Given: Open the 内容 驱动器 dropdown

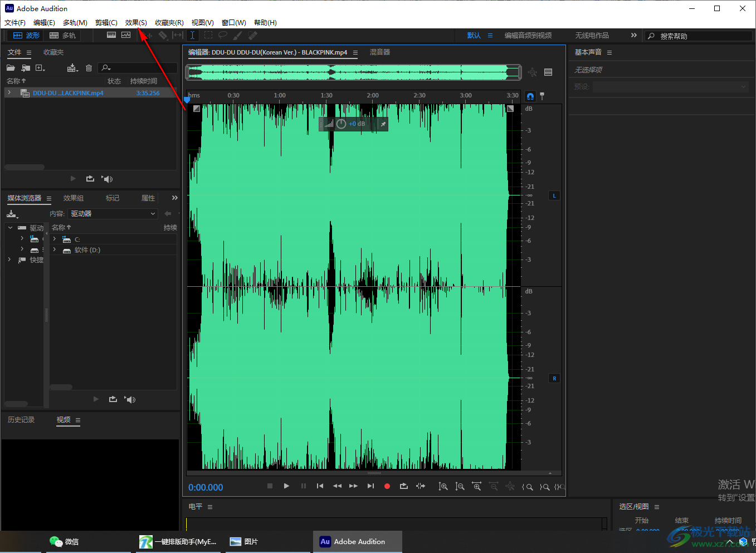Looking at the screenshot, I should click(x=113, y=214).
